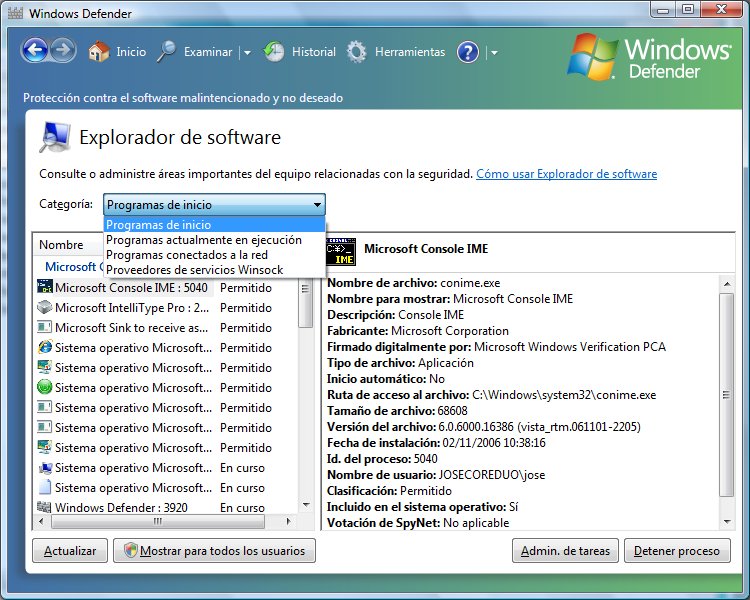Click the Microsoft IntelliType Pro row icon
Image resolution: width=750 pixels, height=600 pixels.
click(x=44, y=307)
